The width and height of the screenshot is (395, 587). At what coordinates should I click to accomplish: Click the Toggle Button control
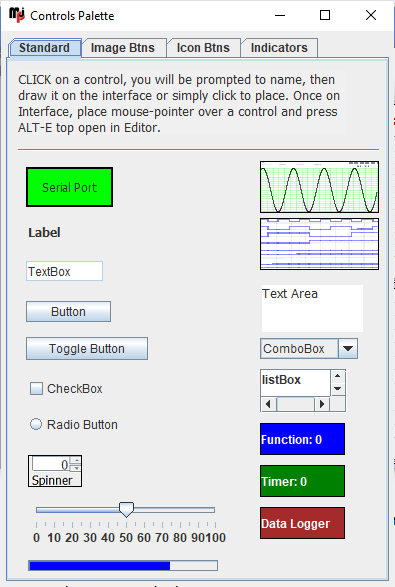tap(87, 349)
